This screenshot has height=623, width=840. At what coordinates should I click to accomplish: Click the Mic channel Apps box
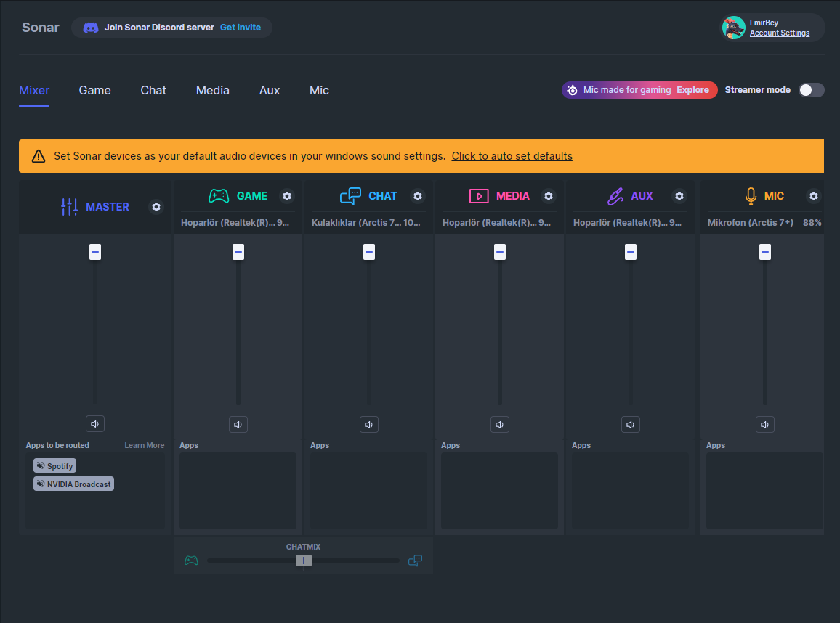pos(764,491)
